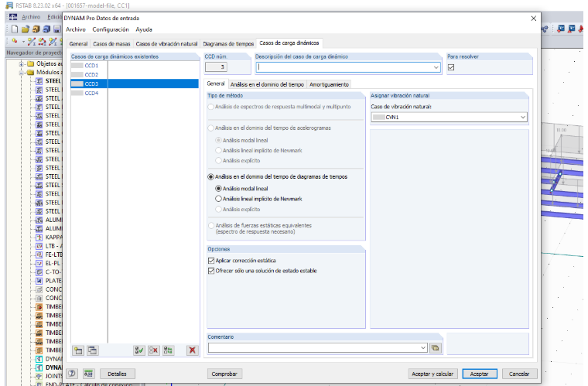
Task: Invert load case selection icon
Action: pyautogui.click(x=168, y=350)
